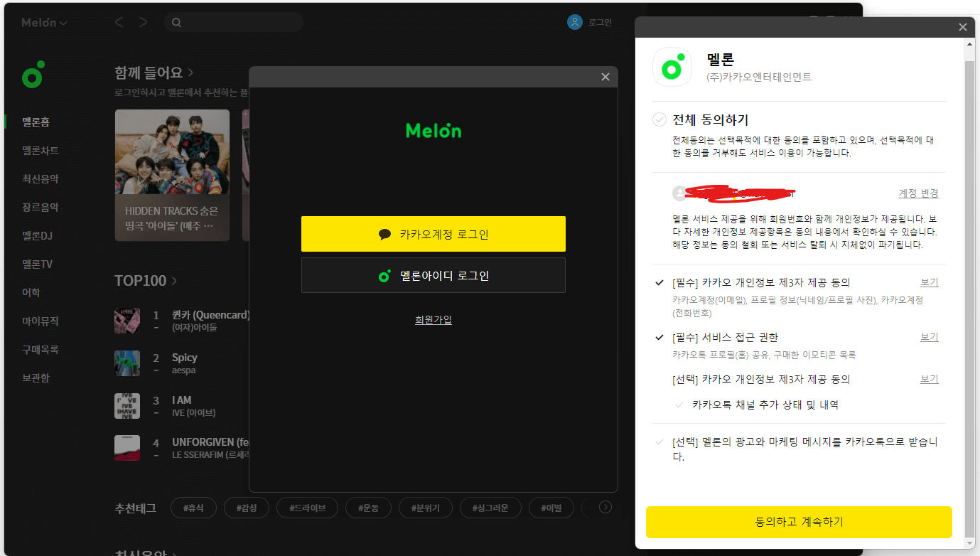
Task: Click the search input field
Action: [x=234, y=22]
